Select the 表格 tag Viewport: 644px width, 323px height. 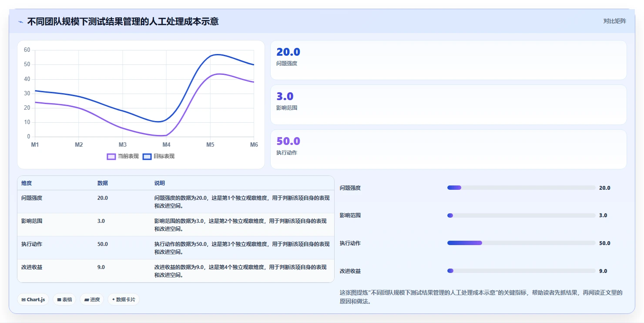64,299
